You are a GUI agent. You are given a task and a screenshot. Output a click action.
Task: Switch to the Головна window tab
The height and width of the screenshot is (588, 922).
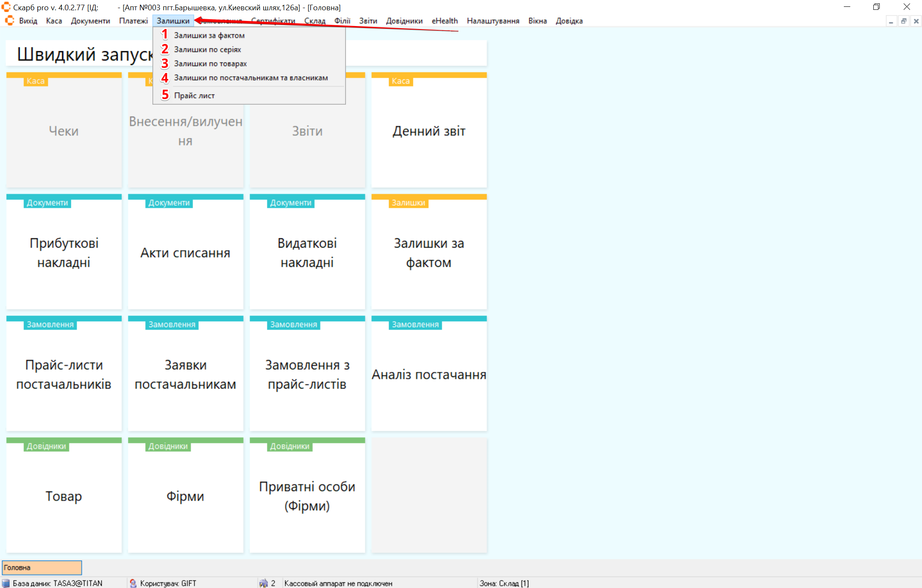click(42, 568)
